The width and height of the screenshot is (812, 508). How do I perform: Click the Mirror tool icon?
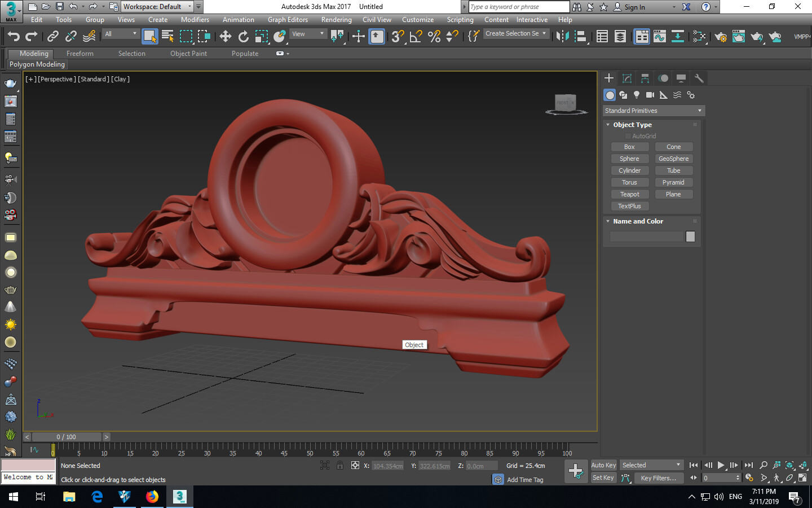[562, 37]
